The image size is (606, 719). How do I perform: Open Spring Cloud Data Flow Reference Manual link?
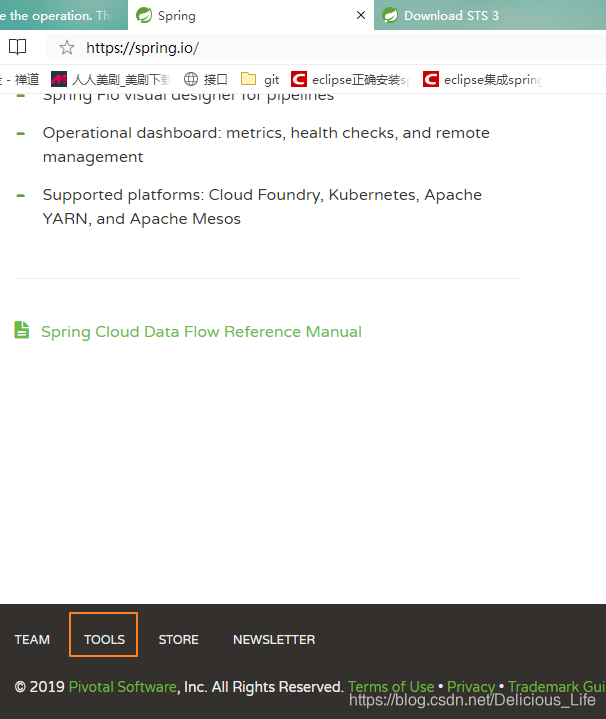click(201, 332)
